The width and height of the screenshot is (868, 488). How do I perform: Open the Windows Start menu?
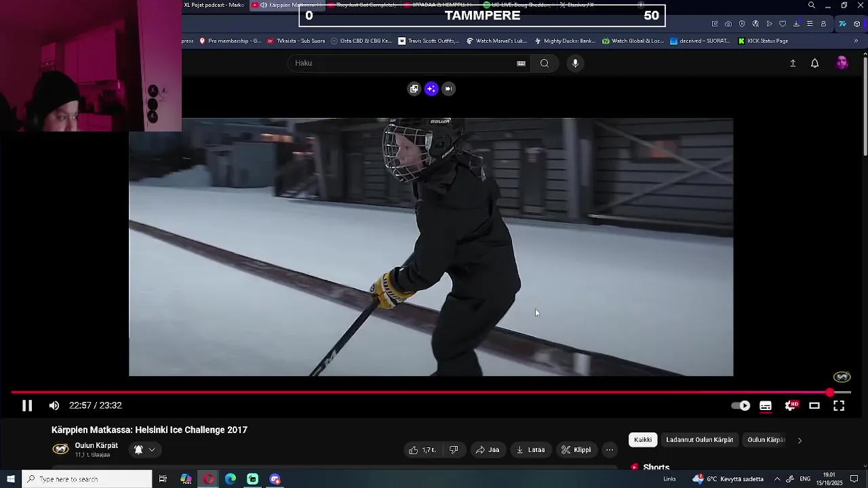click(x=10, y=479)
